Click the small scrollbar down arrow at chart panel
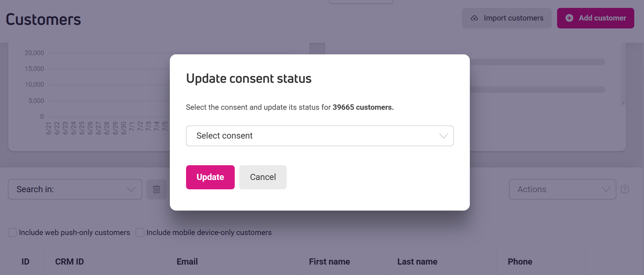The width and height of the screenshot is (644, 275). point(623,103)
